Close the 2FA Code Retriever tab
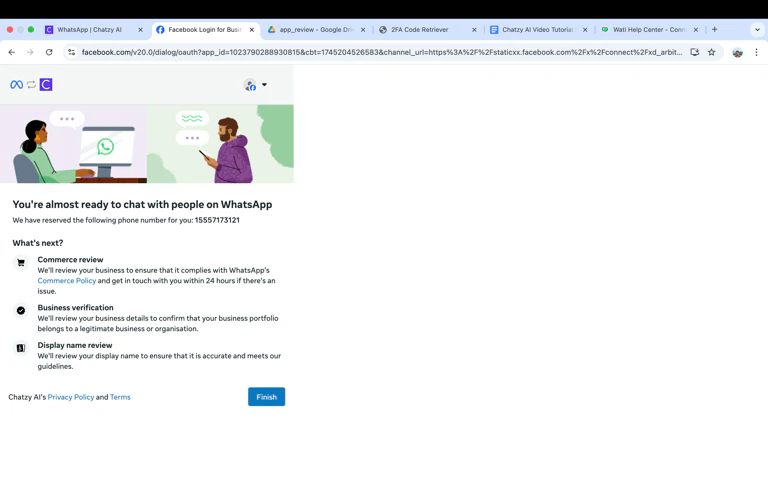 point(474,30)
